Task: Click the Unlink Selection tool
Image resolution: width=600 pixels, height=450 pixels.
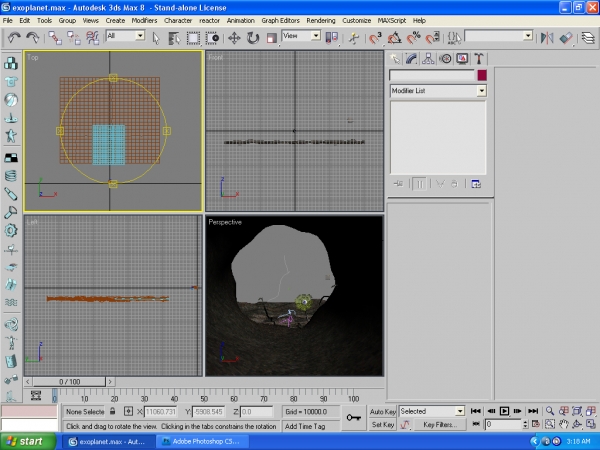Action: 74,38
